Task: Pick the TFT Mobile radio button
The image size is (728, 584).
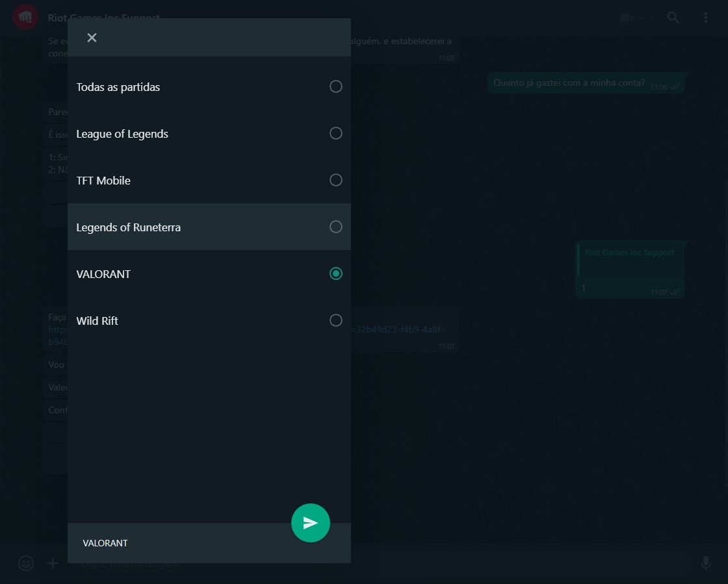Action: (335, 180)
